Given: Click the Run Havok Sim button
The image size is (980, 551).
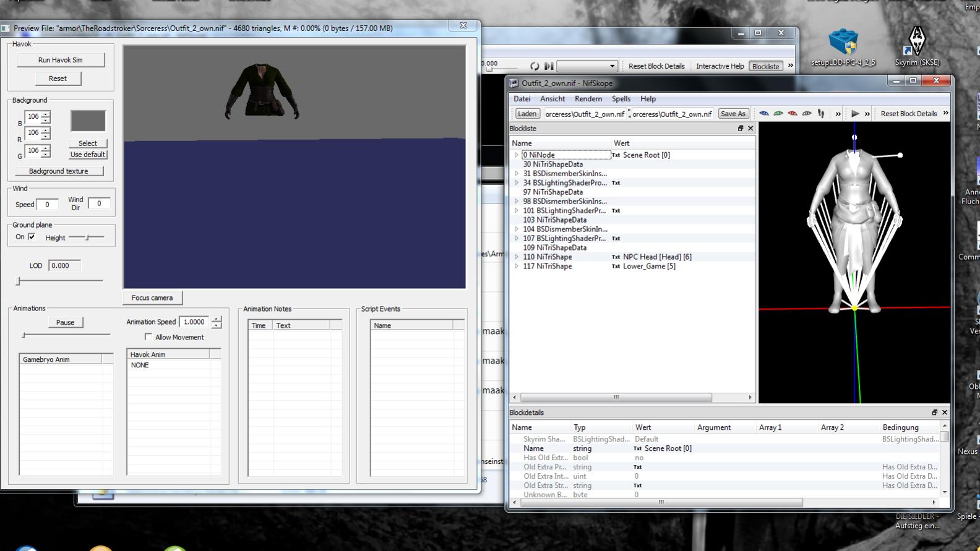Looking at the screenshot, I should [60, 60].
